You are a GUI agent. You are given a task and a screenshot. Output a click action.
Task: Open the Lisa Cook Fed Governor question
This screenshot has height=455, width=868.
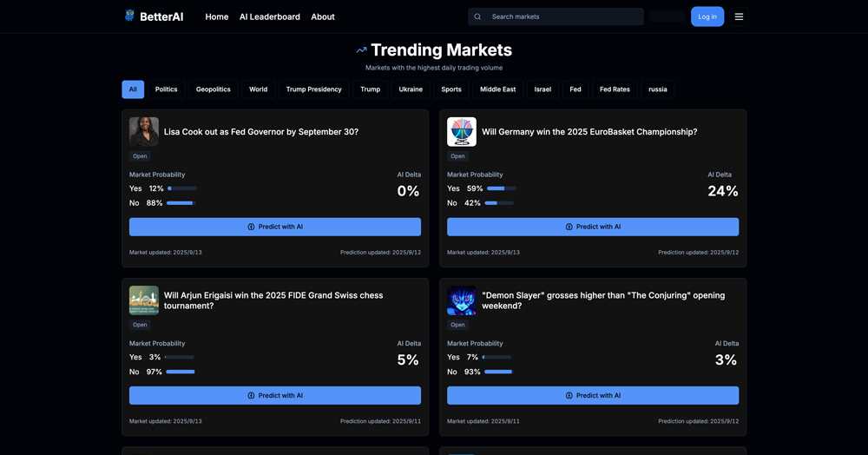[x=261, y=132]
